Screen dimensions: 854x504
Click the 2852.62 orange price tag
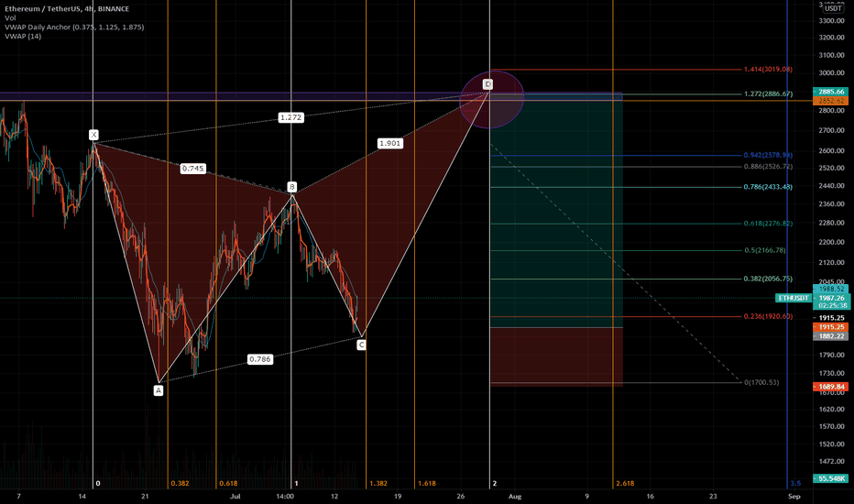830,101
